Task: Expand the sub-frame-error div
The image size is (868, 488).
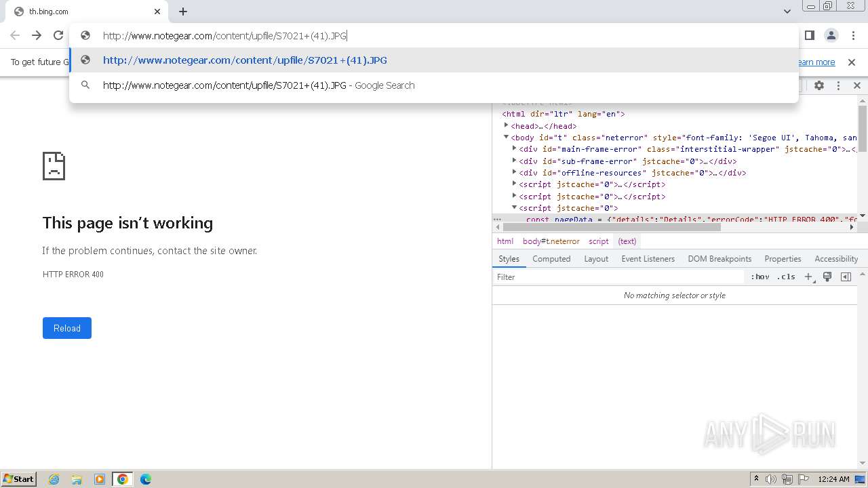Action: click(515, 161)
